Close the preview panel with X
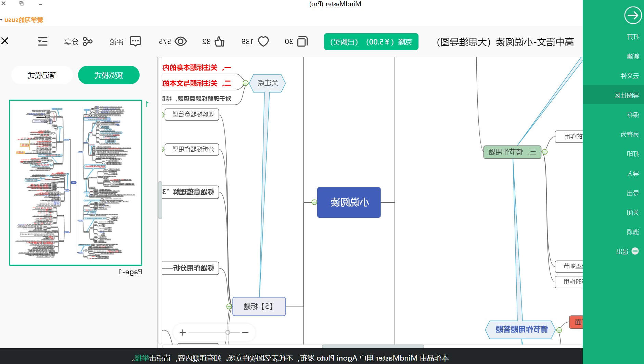Viewport: 644px width, 364px height. click(x=5, y=41)
